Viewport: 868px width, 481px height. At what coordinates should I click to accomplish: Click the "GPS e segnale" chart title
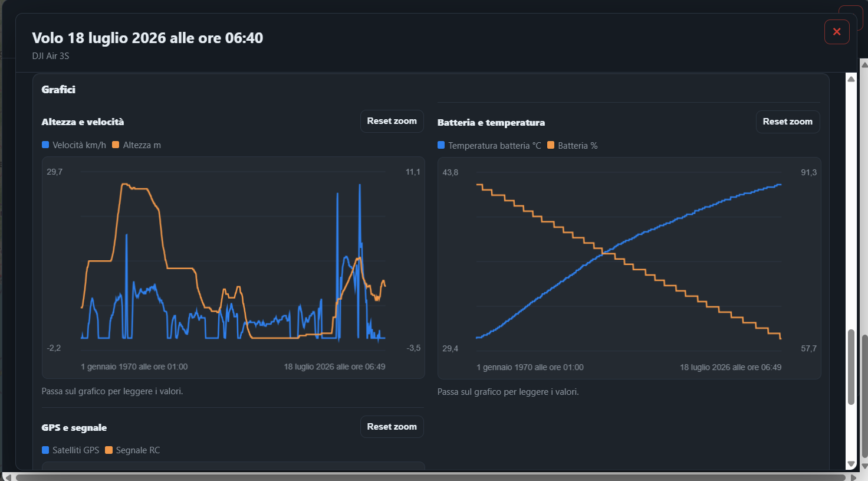point(74,428)
